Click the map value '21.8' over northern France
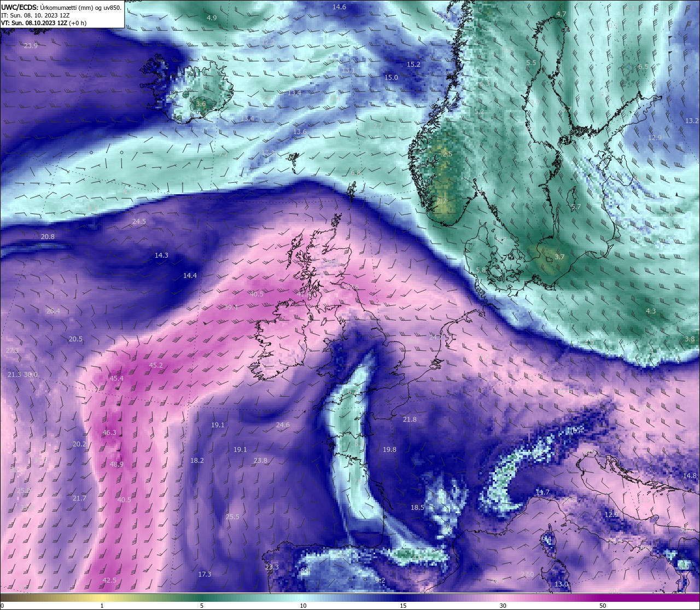Viewport: 700px width, 610px height. click(410, 419)
